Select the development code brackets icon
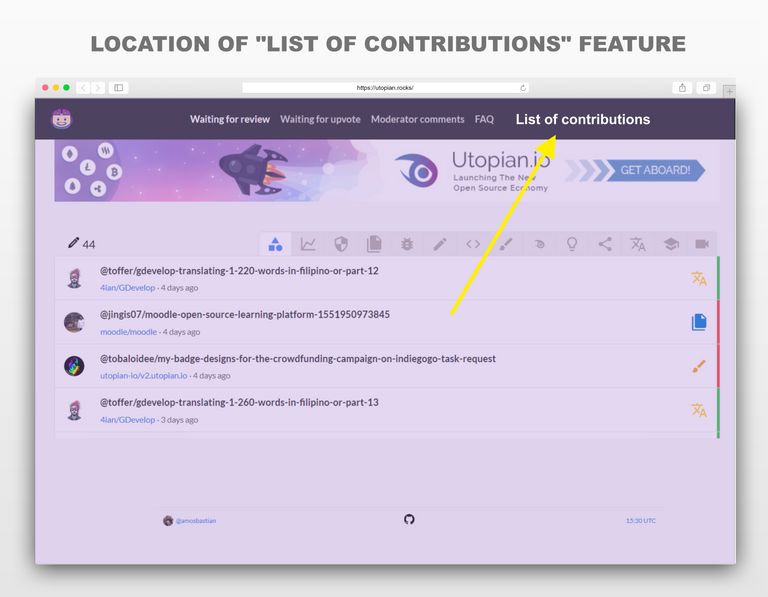Viewport: 768px width, 597px height. 473,244
